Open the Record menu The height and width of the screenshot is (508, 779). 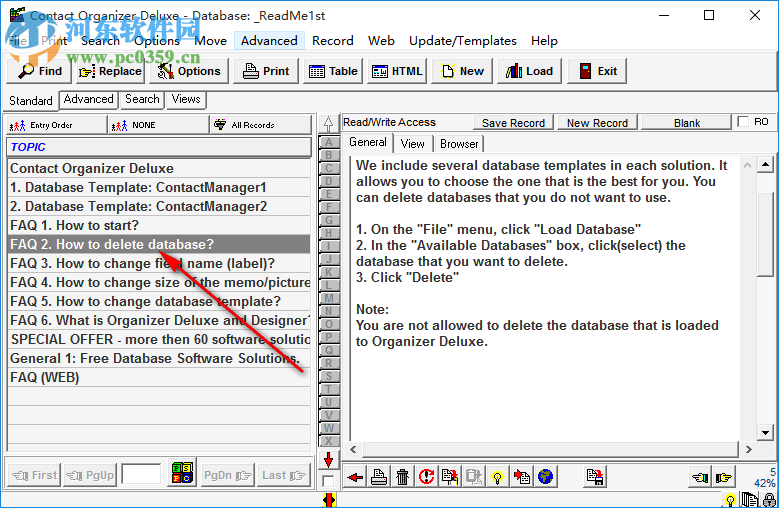click(333, 41)
